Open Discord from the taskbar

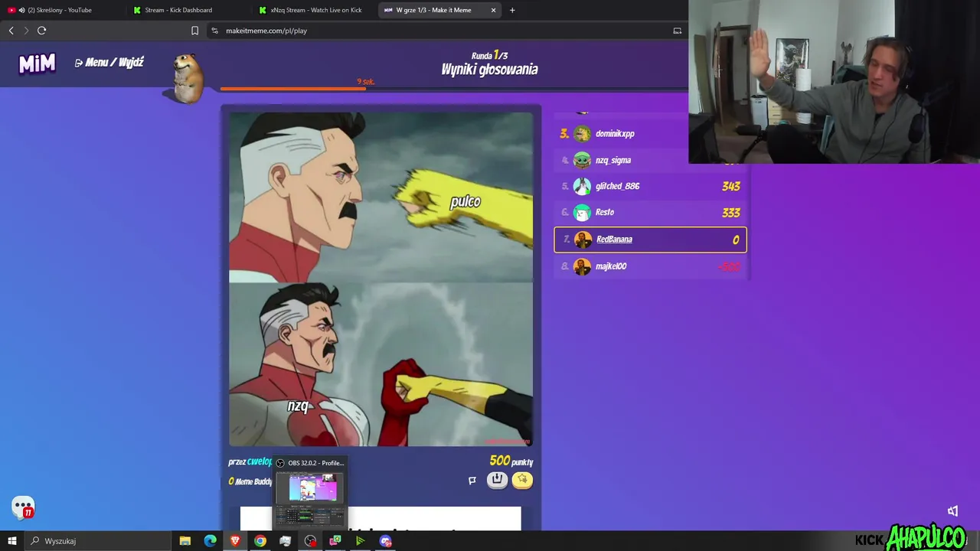[386, 541]
